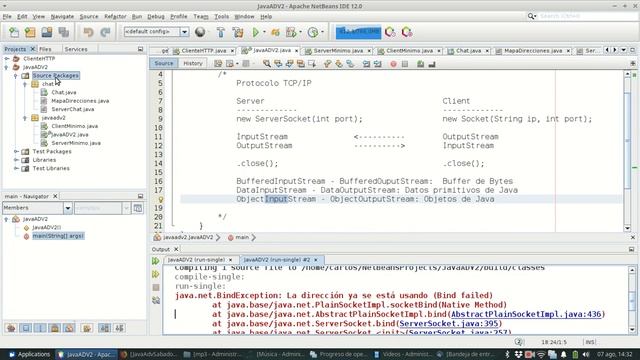Screen dimensions: 640x360
Task: Click the Undo arrow icon
Action: coord(88,32)
